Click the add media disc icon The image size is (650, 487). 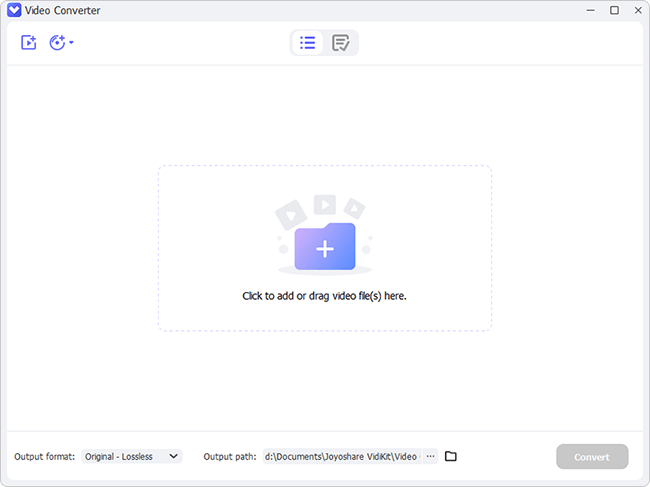[58, 43]
